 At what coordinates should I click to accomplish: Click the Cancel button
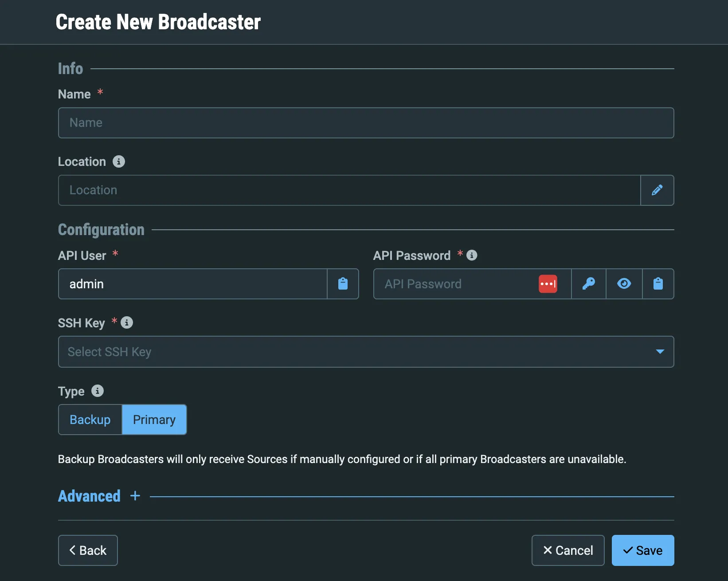pos(568,550)
